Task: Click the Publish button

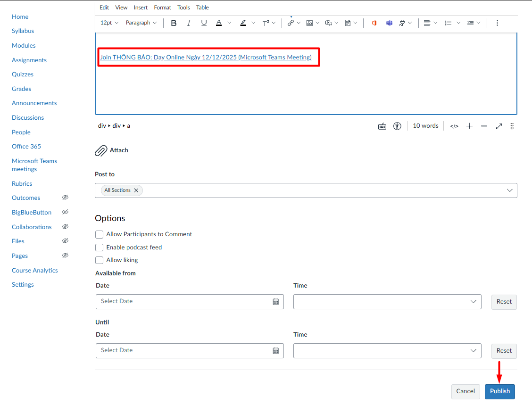Action: tap(499, 391)
